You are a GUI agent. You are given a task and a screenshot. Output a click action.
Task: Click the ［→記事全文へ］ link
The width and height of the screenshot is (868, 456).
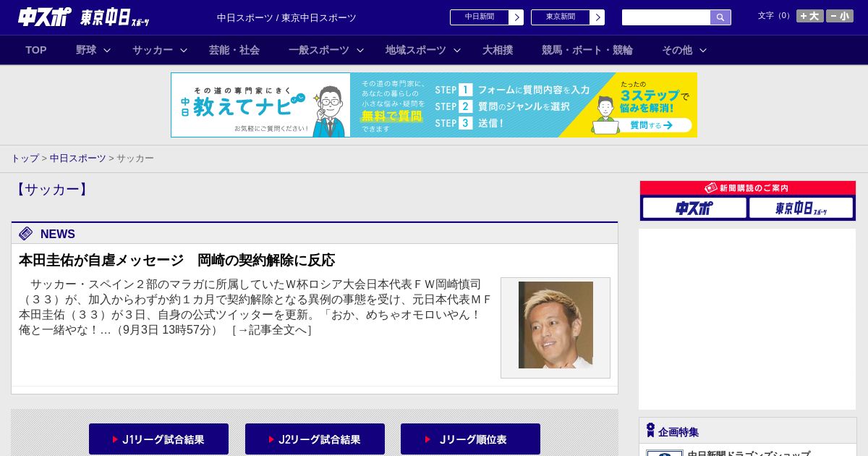click(271, 329)
